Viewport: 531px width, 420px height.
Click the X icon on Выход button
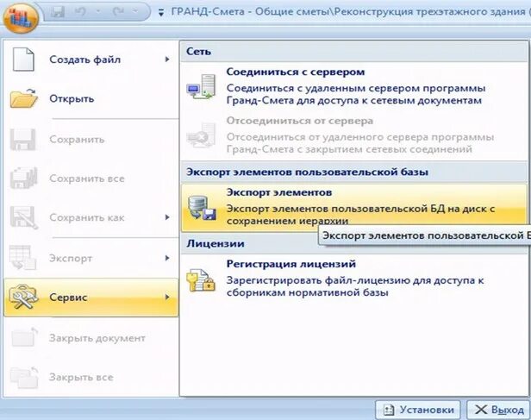coord(480,410)
